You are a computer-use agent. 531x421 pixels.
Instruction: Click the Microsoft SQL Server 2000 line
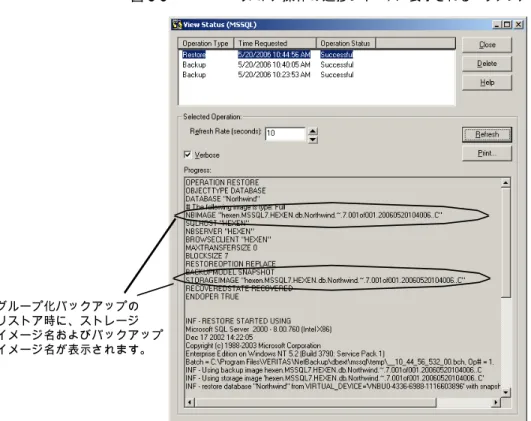coord(259,329)
